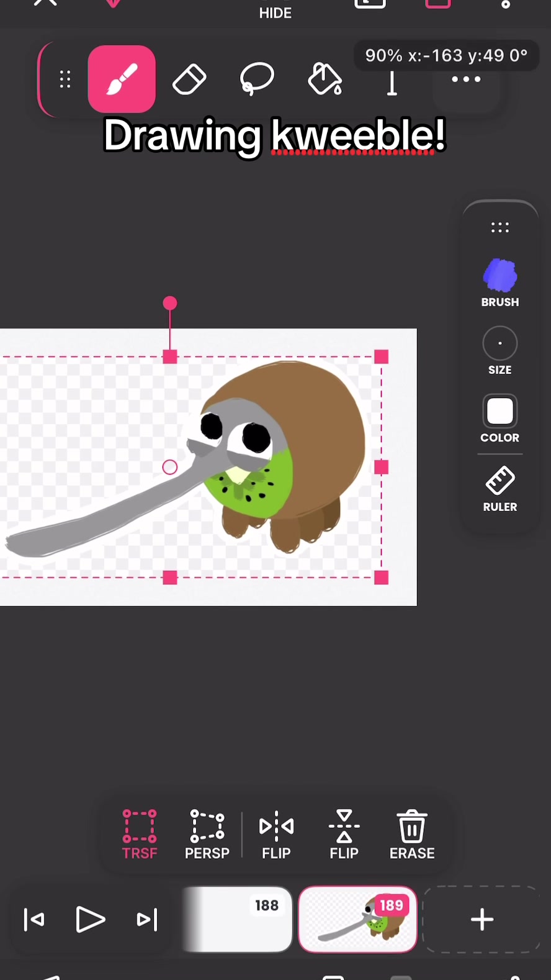Select the TRSF transform mode

pyautogui.click(x=140, y=835)
